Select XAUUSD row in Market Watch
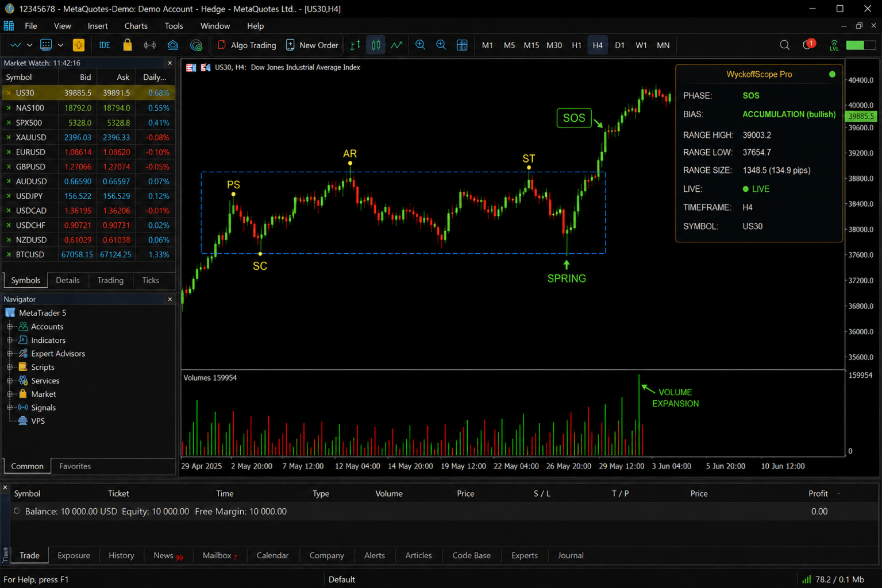882x588 pixels. pyautogui.click(x=88, y=137)
